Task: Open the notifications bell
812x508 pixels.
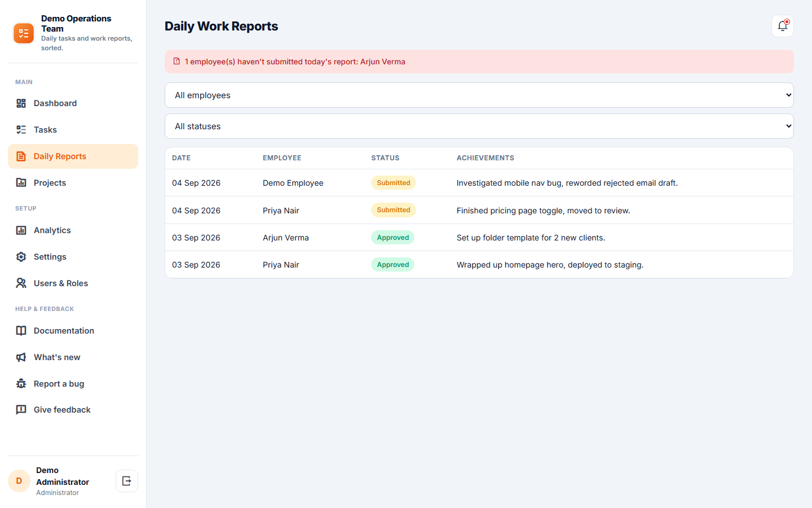Action: tap(783, 26)
